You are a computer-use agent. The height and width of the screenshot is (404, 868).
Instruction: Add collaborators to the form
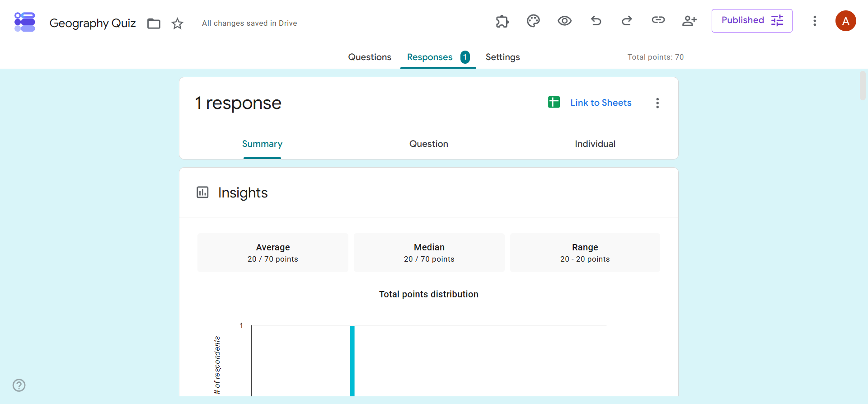pyautogui.click(x=689, y=21)
